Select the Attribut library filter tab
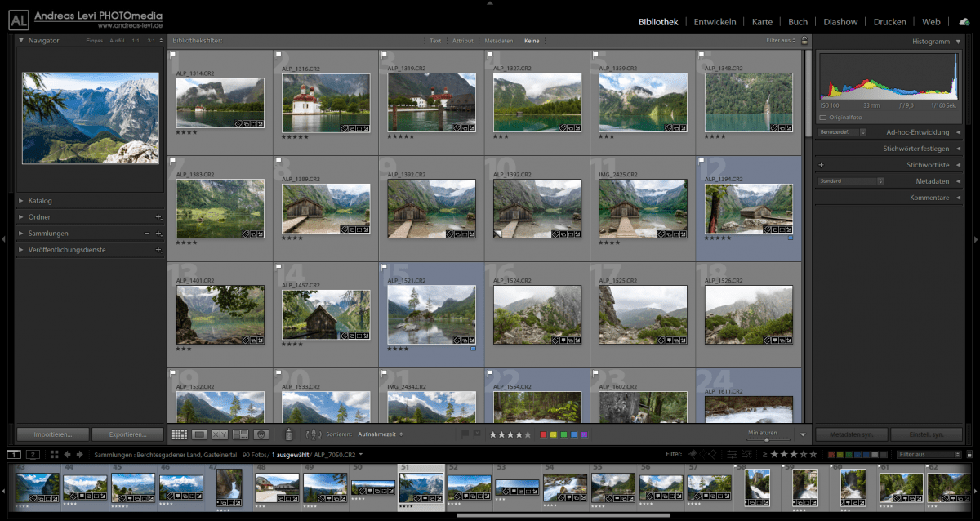The image size is (980, 521). point(463,40)
